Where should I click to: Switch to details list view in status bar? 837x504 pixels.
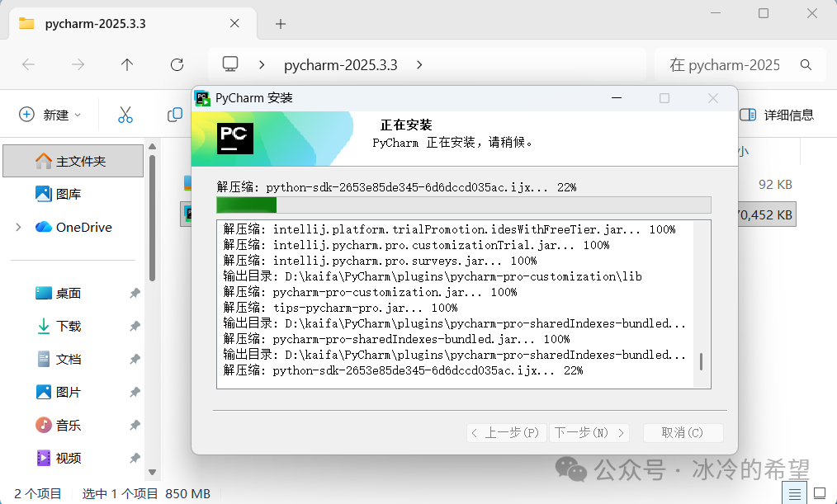[x=794, y=494]
